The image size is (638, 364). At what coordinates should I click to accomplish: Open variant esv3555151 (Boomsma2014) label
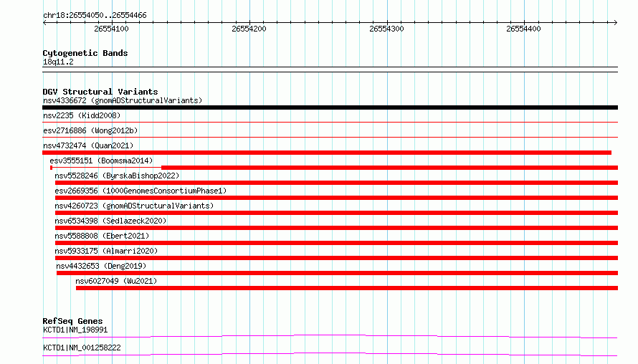tap(101, 161)
